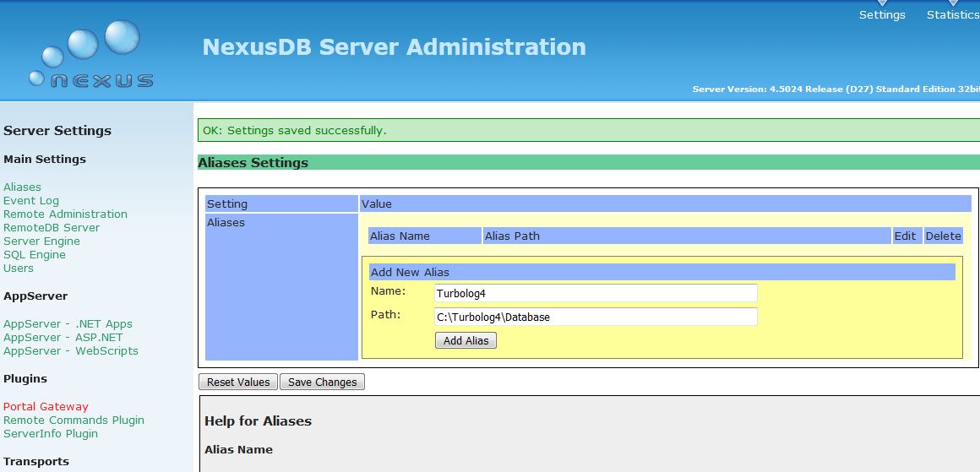This screenshot has height=472, width=980.
Task: Open Remote Commands Plugin link
Action: click(x=73, y=420)
